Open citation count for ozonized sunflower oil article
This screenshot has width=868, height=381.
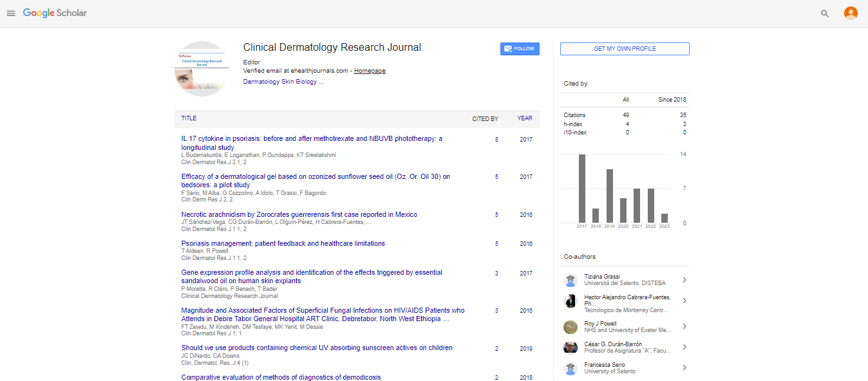496,177
